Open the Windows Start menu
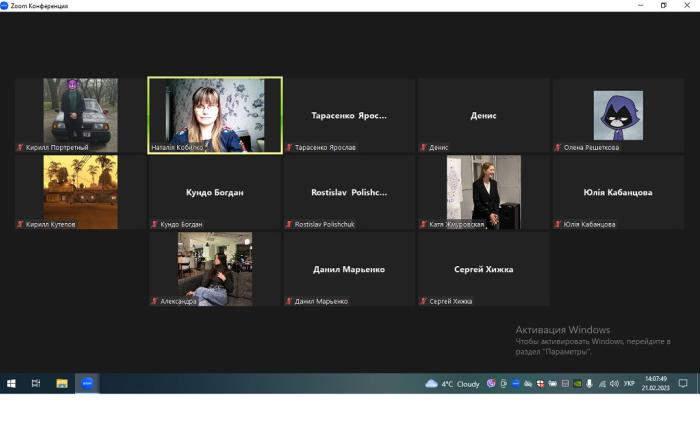 [12, 383]
